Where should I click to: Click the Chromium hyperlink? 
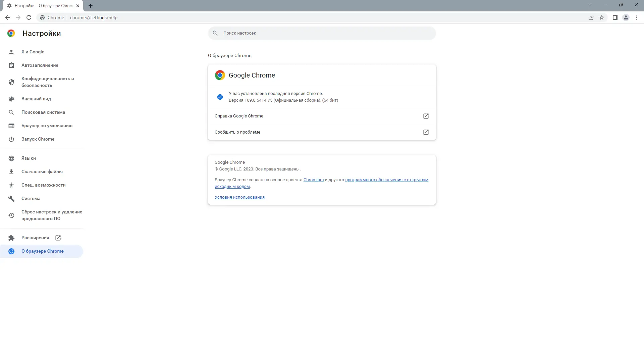pos(313,180)
